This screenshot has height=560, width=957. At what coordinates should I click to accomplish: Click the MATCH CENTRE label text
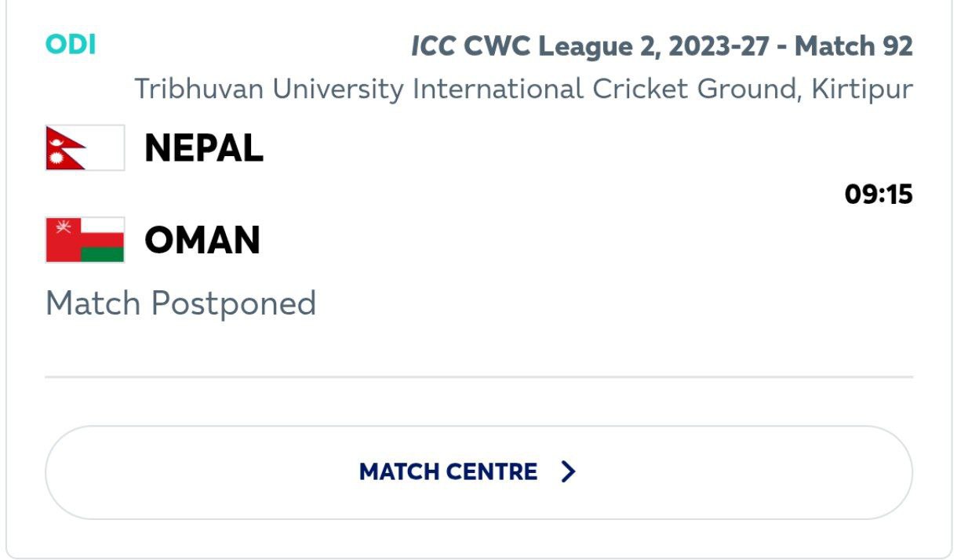click(448, 471)
